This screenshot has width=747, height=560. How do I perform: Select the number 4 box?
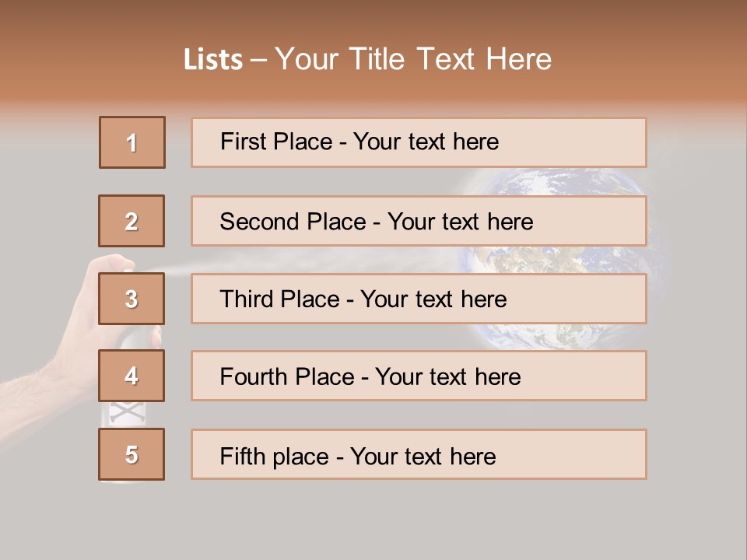[x=132, y=376]
